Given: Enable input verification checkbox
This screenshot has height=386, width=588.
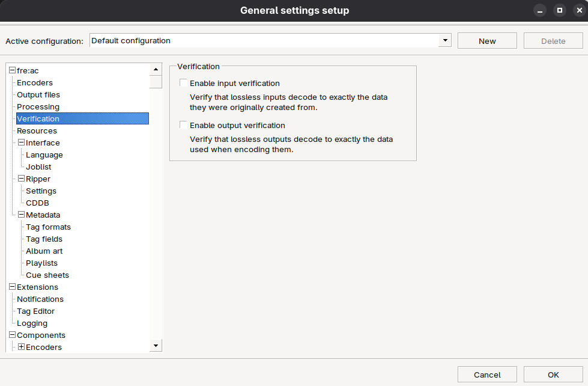Looking at the screenshot, I should (184, 83).
